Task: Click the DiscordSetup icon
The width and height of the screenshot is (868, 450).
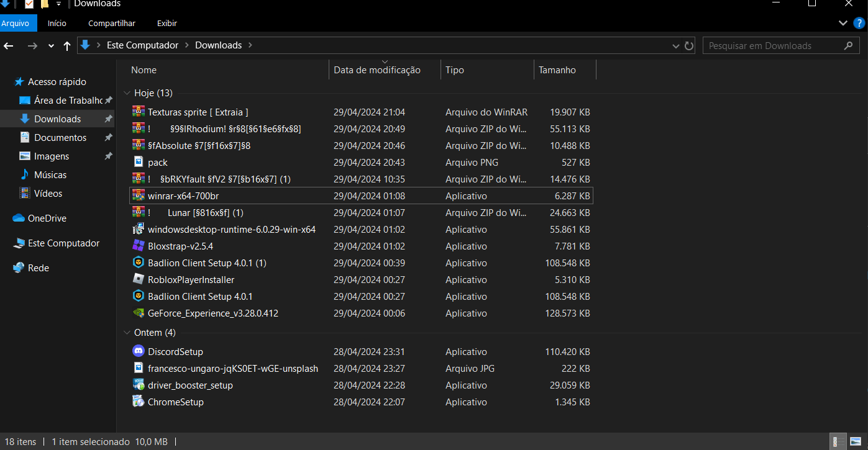Action: [139, 352]
